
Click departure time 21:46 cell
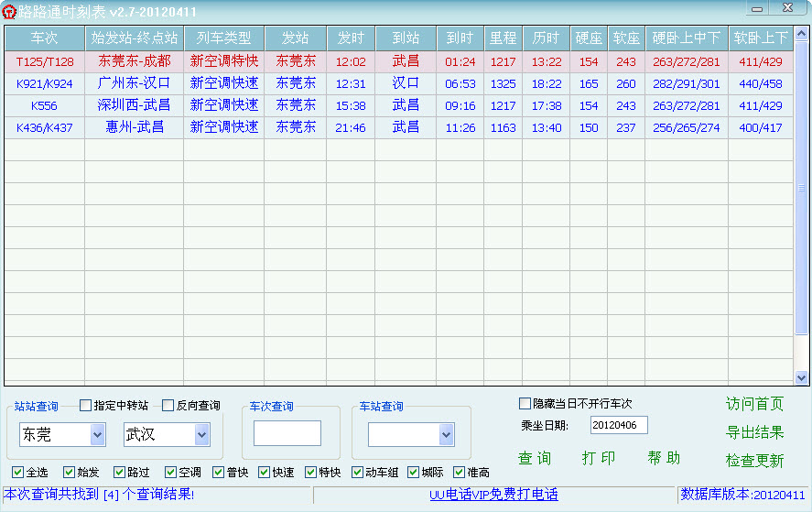coord(351,127)
